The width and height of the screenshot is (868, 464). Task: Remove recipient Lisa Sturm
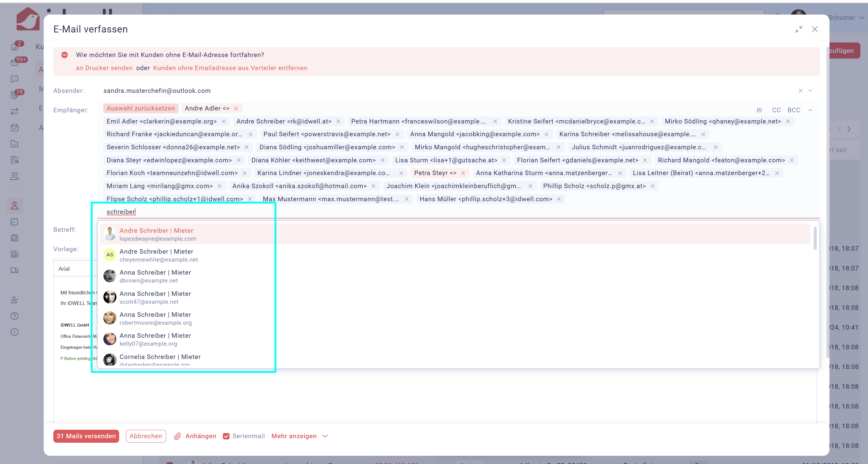[x=504, y=160]
